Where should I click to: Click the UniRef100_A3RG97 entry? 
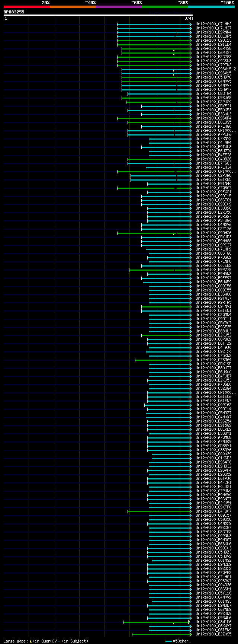point(213,216)
